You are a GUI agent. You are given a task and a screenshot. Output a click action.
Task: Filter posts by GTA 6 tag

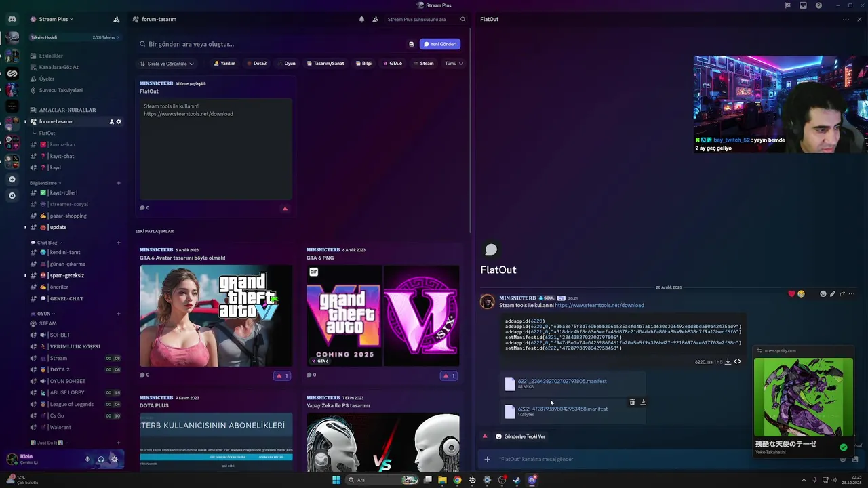click(x=393, y=64)
